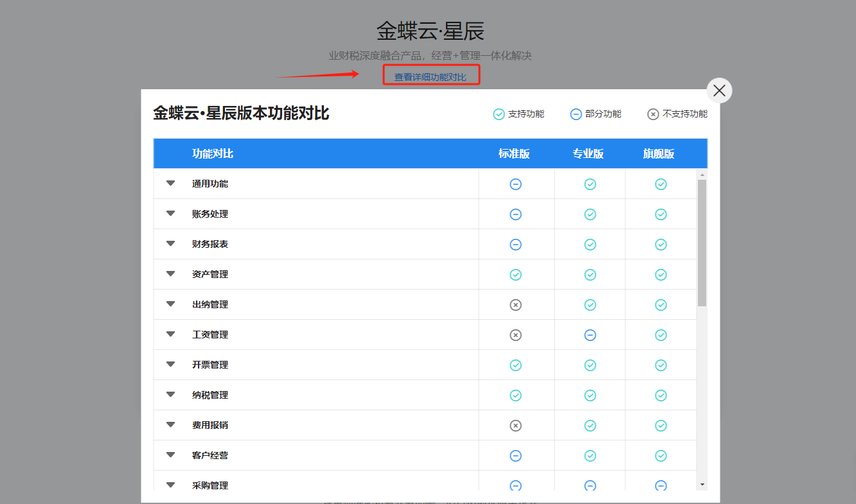Click the 不支持功能 legend cross icon
This screenshot has width=856, height=504.
point(653,114)
